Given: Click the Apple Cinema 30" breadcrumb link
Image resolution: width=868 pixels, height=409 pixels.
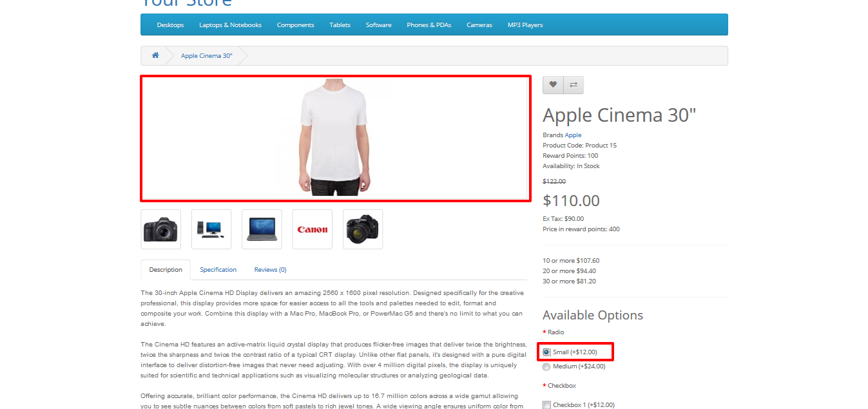Looking at the screenshot, I should click(207, 56).
